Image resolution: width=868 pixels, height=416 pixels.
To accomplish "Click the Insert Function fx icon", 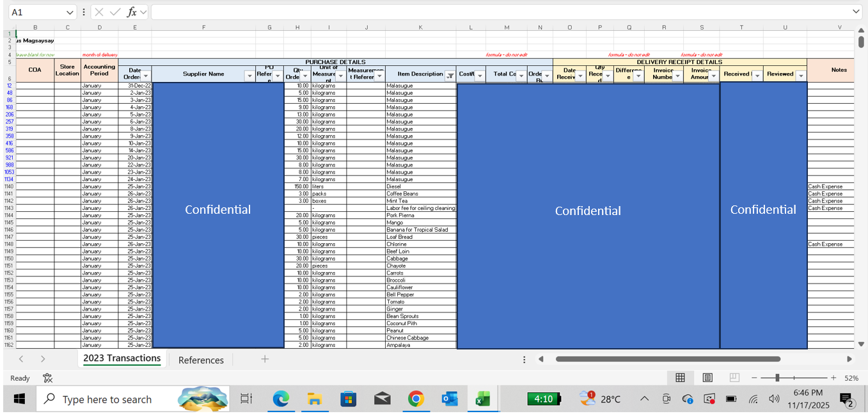I will tap(132, 12).
